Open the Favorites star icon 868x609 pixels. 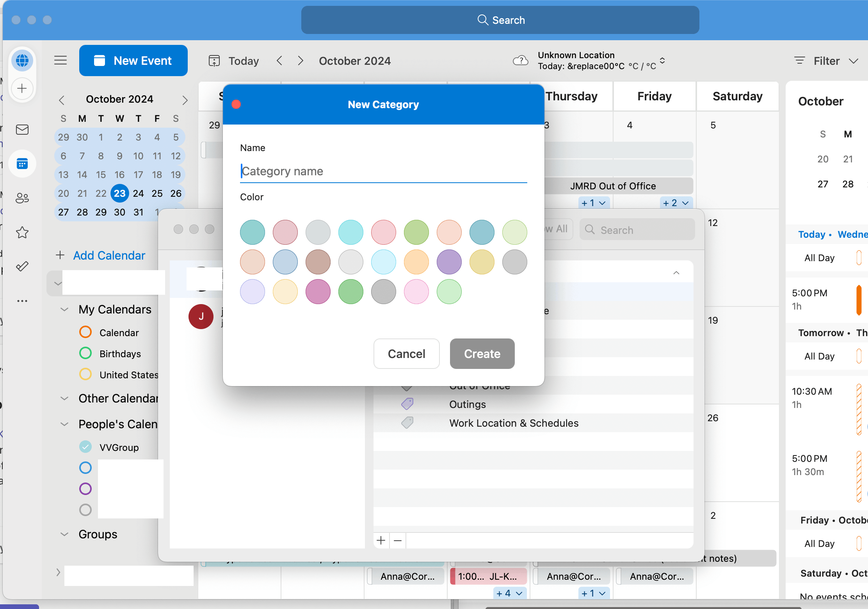tap(22, 233)
